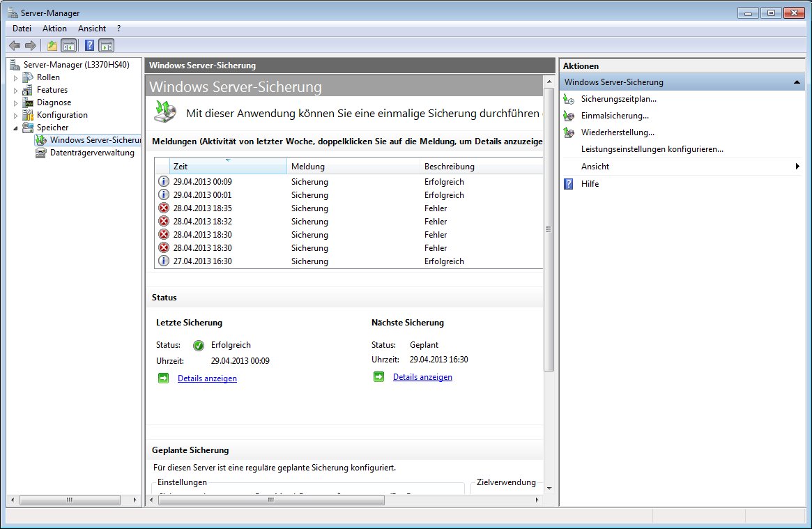
Task: Select Fehler description at 28.04.2013 18:35
Action: pos(436,208)
